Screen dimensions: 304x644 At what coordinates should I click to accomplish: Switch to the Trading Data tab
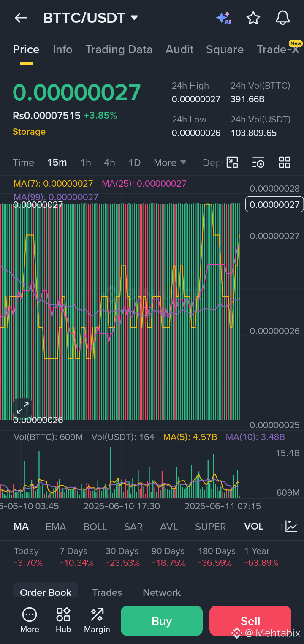[x=119, y=49]
